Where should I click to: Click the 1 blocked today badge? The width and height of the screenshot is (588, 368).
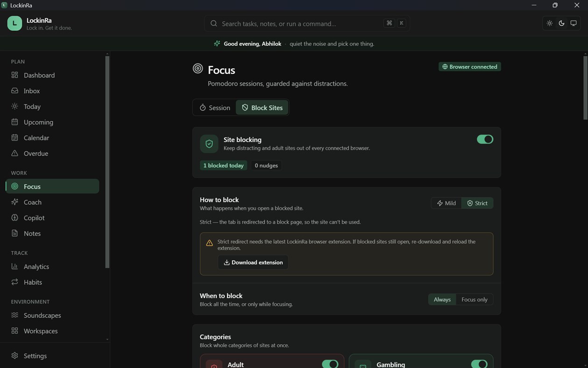(x=223, y=166)
